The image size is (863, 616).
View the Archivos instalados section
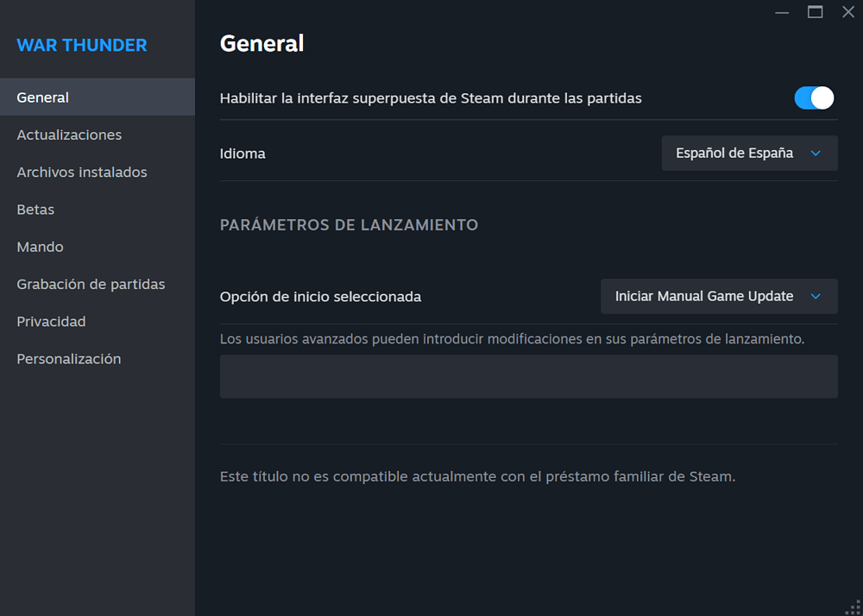coord(81,172)
